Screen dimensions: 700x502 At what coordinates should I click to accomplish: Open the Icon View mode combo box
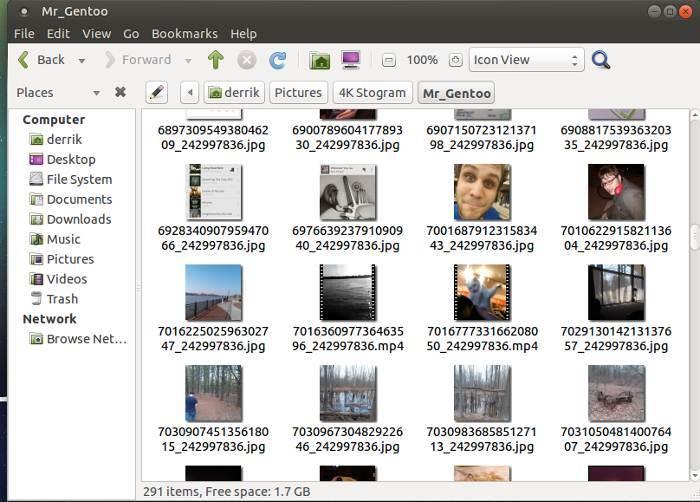526,60
